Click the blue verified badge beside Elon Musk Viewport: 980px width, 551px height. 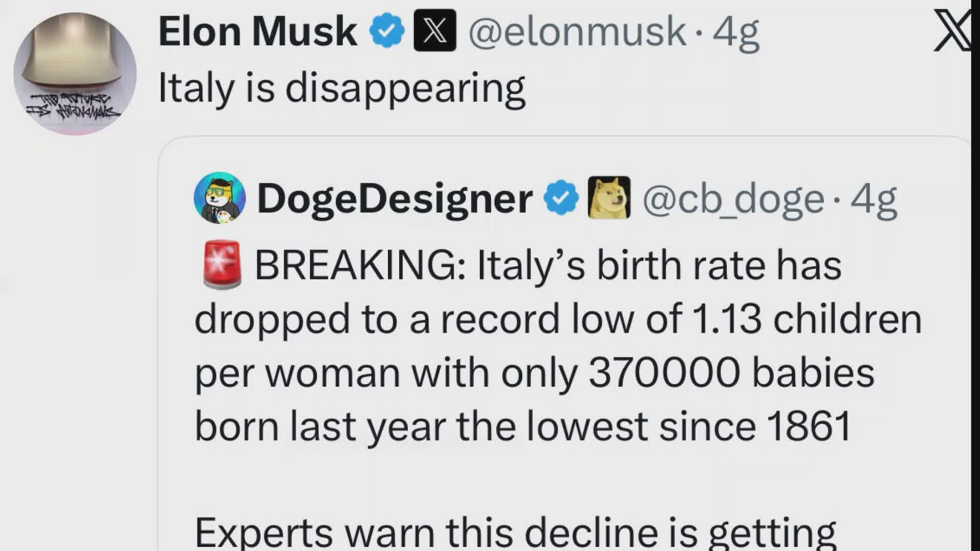point(387,32)
